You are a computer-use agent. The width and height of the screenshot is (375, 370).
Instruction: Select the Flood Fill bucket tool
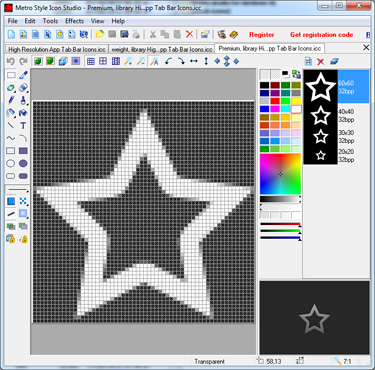(x=23, y=113)
